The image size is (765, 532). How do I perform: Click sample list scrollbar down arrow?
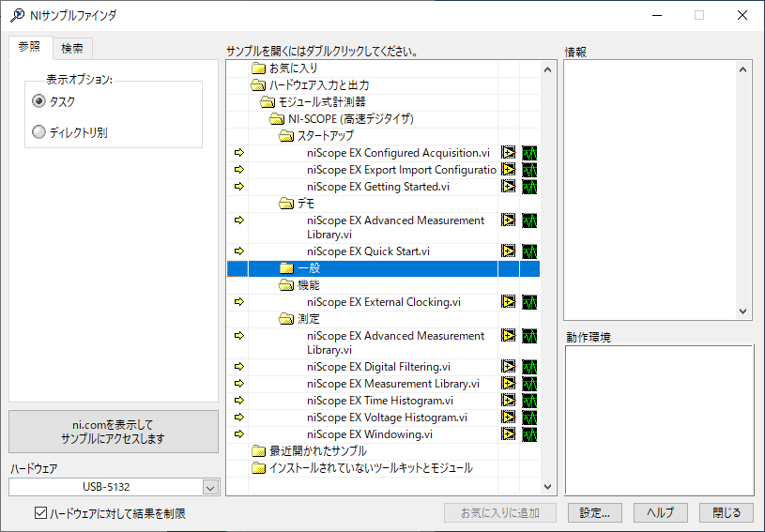[547, 487]
